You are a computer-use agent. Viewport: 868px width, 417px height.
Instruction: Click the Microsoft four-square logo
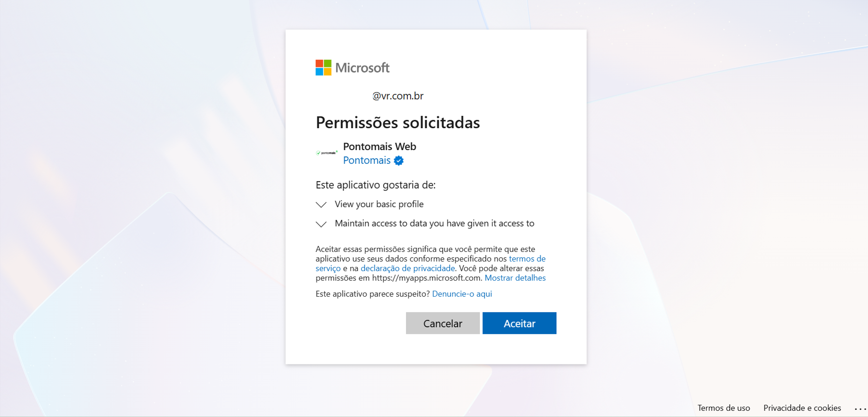[323, 68]
